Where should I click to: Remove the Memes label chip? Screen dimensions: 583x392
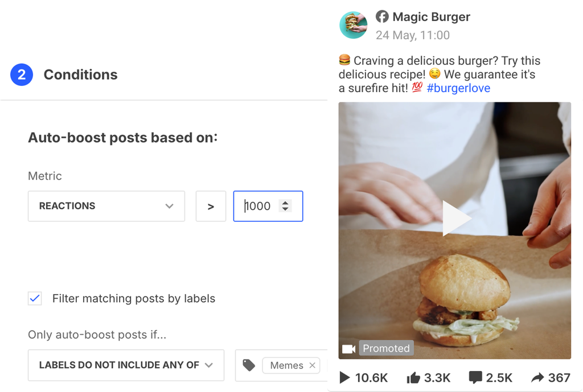point(313,365)
